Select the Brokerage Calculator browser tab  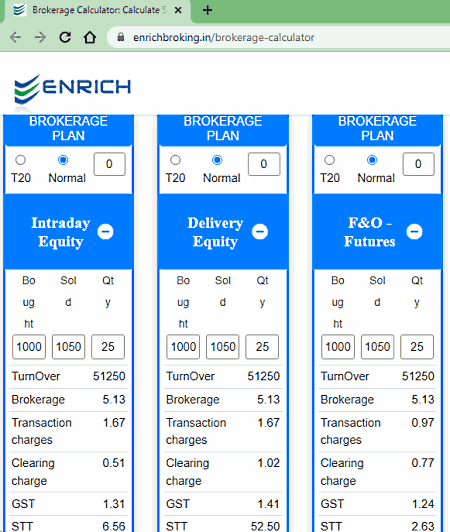[97, 11]
